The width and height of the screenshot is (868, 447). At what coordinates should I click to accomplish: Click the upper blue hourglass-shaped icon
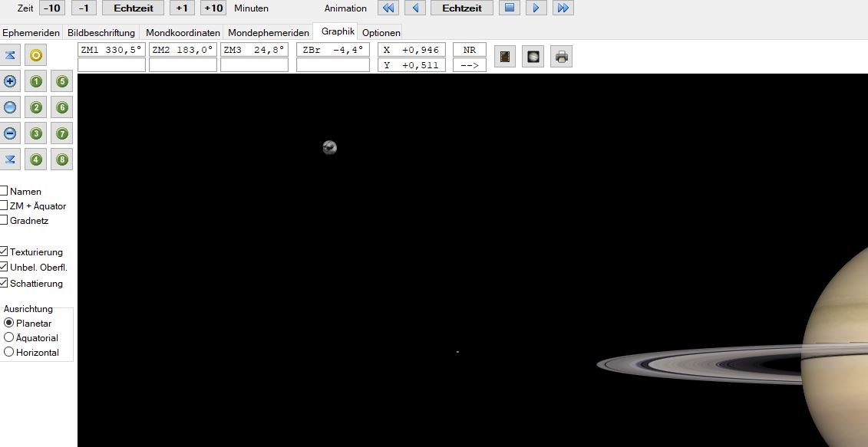click(x=10, y=55)
